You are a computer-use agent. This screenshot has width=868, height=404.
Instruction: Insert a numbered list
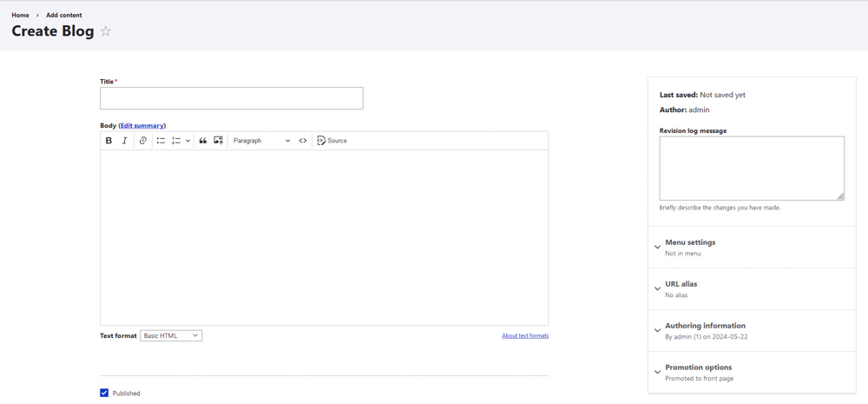click(x=176, y=141)
